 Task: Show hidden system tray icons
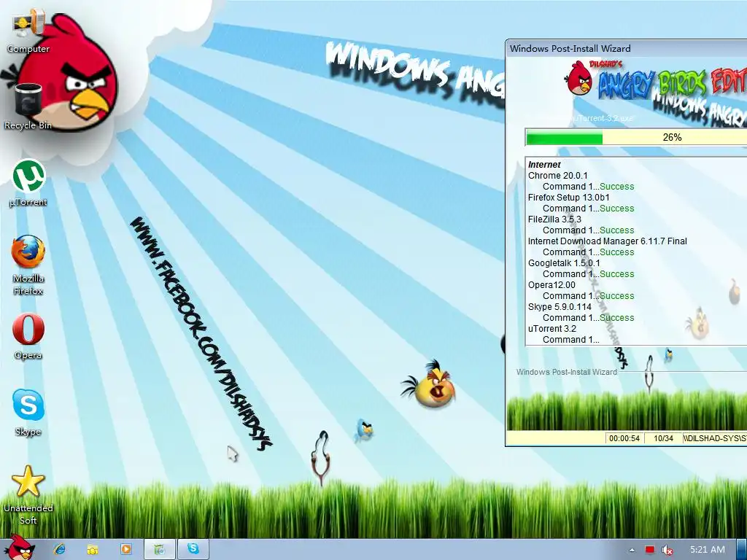click(632, 550)
